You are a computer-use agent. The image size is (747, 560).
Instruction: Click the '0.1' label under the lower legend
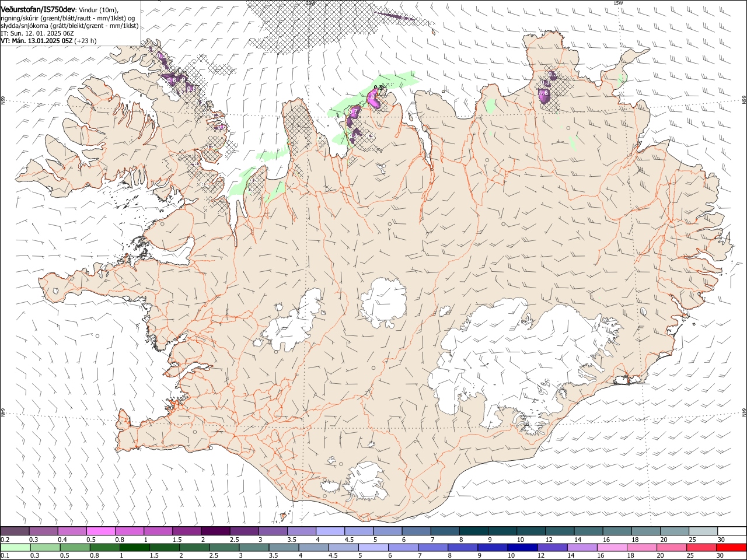pyautogui.click(x=5, y=555)
